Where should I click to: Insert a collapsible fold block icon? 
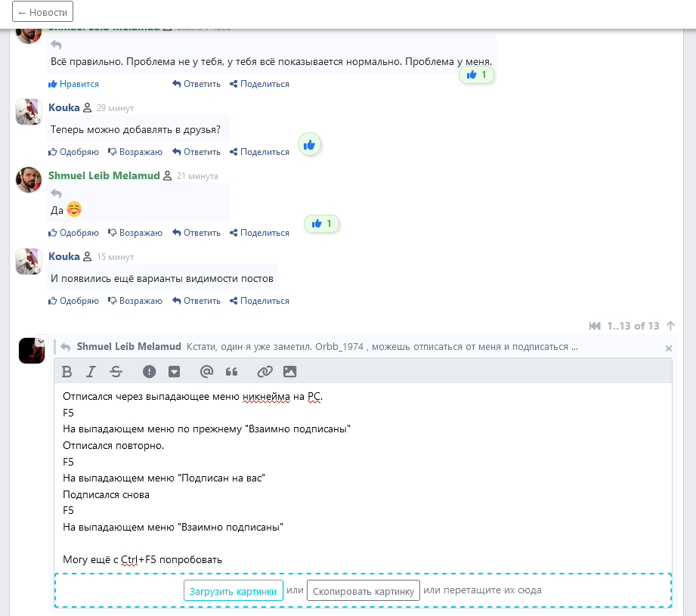click(x=174, y=371)
